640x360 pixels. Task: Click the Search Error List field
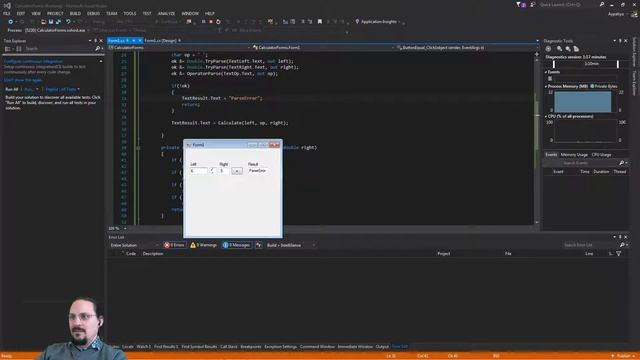(x=591, y=245)
